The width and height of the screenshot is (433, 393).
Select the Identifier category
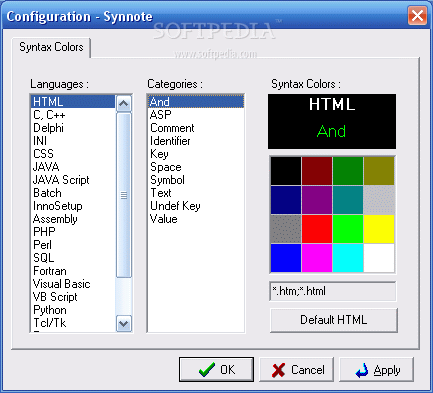pyautogui.click(x=196, y=141)
